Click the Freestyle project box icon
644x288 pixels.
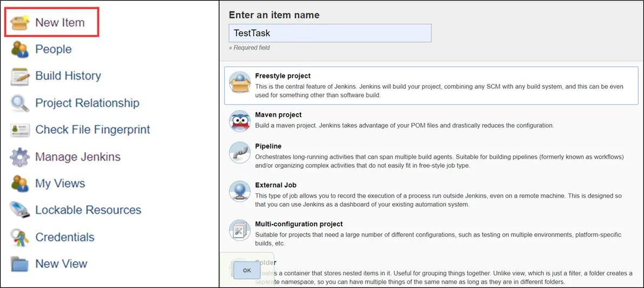[x=239, y=83]
